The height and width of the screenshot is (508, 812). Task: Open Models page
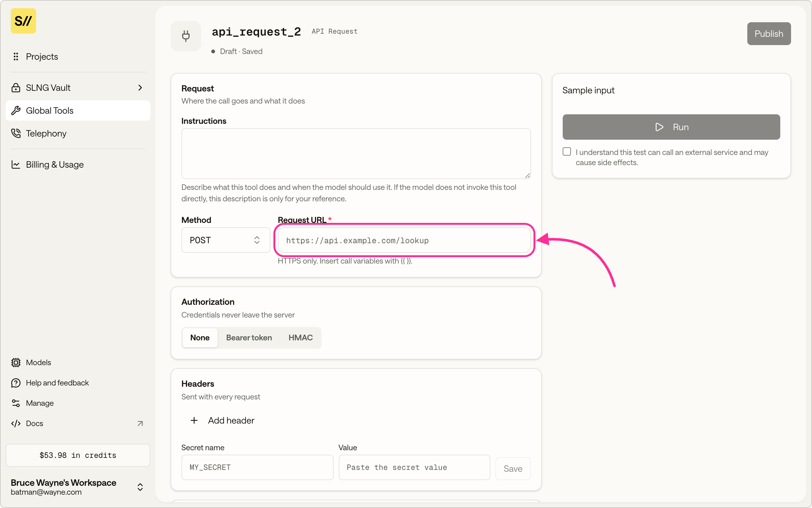(x=78, y=363)
